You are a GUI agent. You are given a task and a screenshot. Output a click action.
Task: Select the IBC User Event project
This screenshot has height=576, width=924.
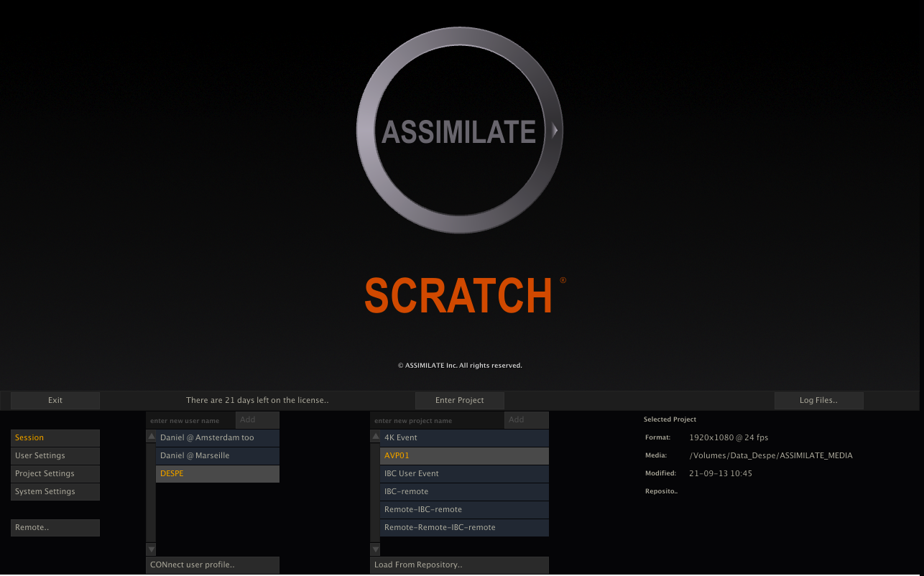pos(464,473)
